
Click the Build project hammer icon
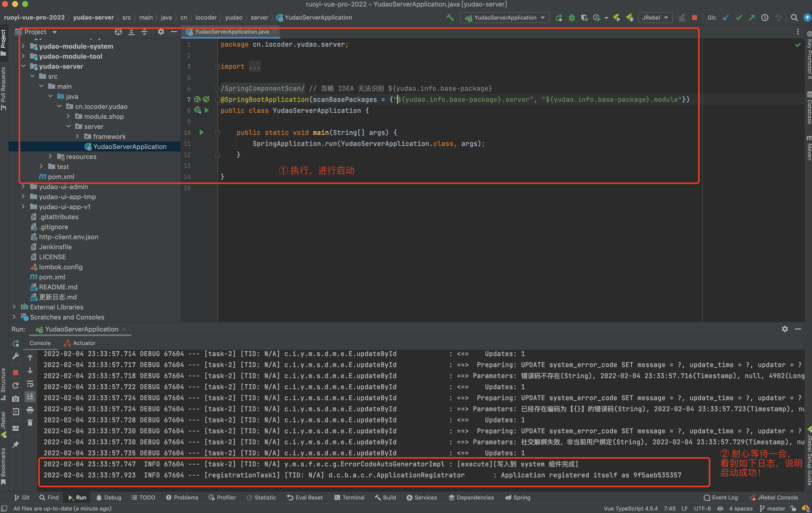(450, 18)
